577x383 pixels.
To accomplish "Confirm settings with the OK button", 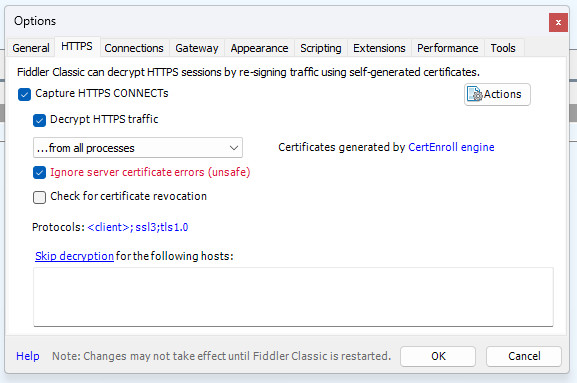I will (438, 356).
